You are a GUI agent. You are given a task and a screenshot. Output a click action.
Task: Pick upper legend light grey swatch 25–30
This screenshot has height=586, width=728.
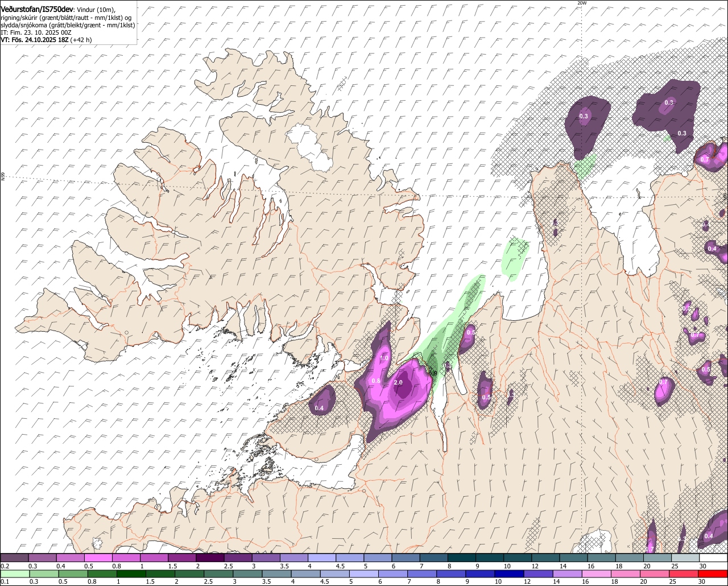(x=686, y=558)
